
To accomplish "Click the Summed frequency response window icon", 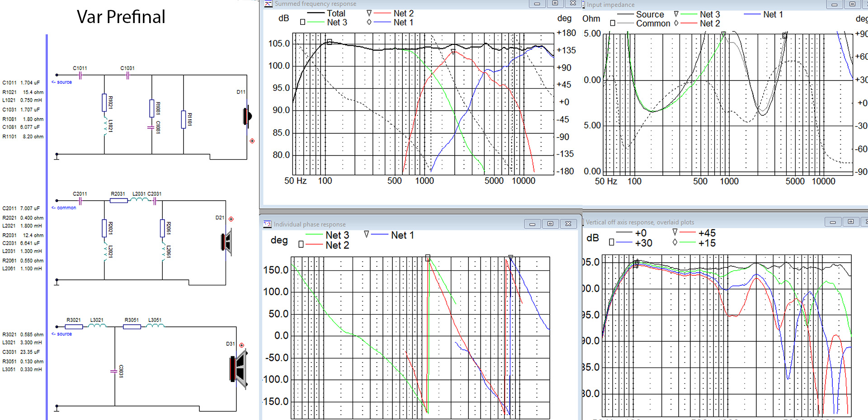I will click(268, 4).
